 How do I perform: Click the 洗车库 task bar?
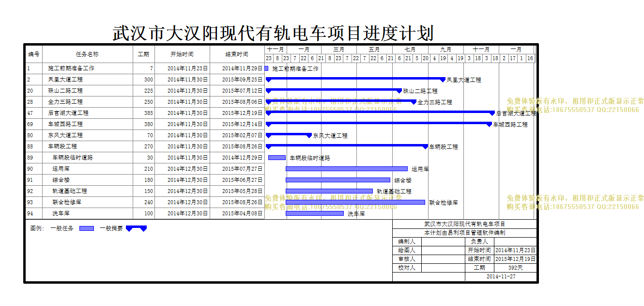click(x=315, y=213)
